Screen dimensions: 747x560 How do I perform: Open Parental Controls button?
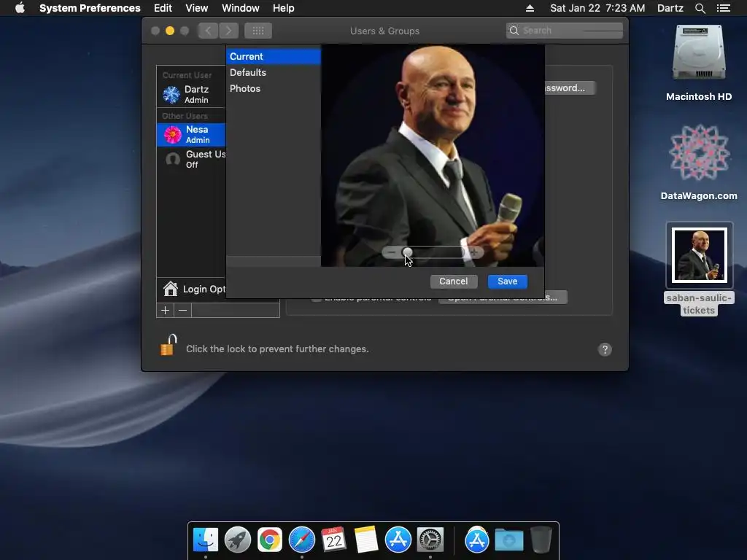pyautogui.click(x=503, y=300)
